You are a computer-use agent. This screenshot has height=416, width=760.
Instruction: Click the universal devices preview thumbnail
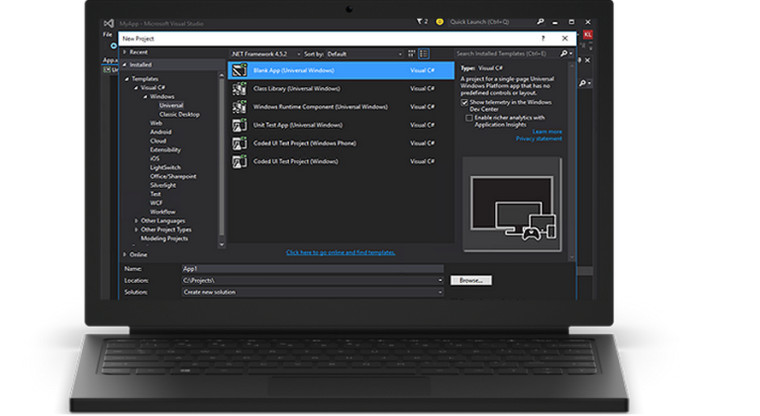pos(513,204)
